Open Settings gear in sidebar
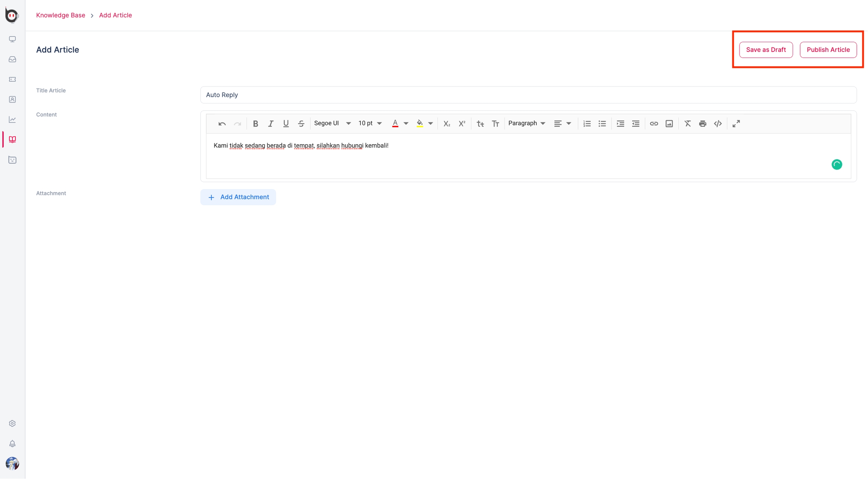 click(12, 423)
